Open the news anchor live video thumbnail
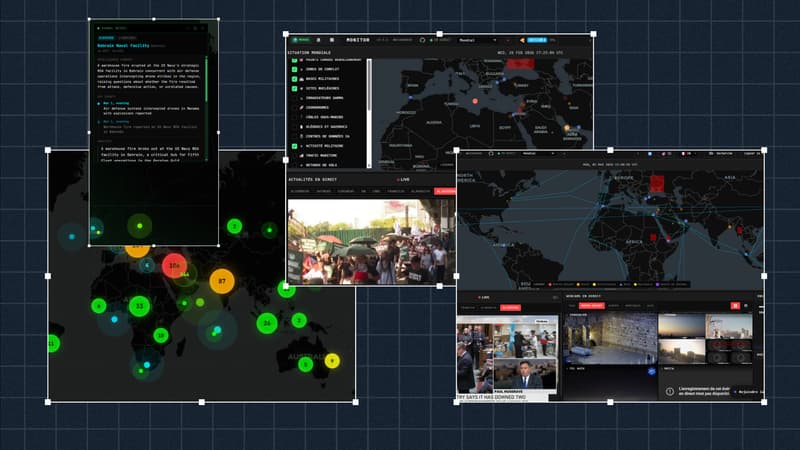The width and height of the screenshot is (800, 450). click(x=526, y=375)
